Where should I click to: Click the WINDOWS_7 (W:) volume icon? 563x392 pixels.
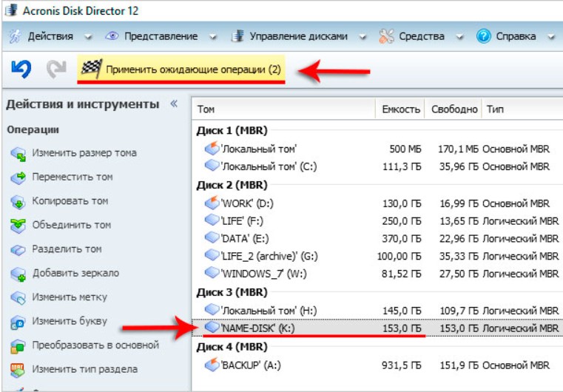[212, 273]
